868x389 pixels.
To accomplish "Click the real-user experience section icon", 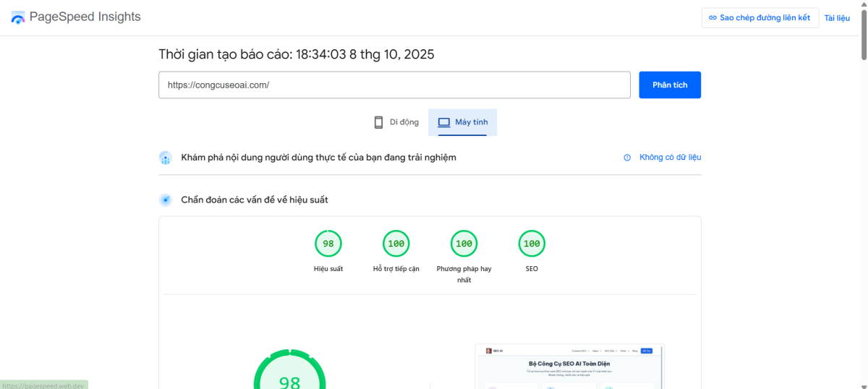I will (x=166, y=158).
